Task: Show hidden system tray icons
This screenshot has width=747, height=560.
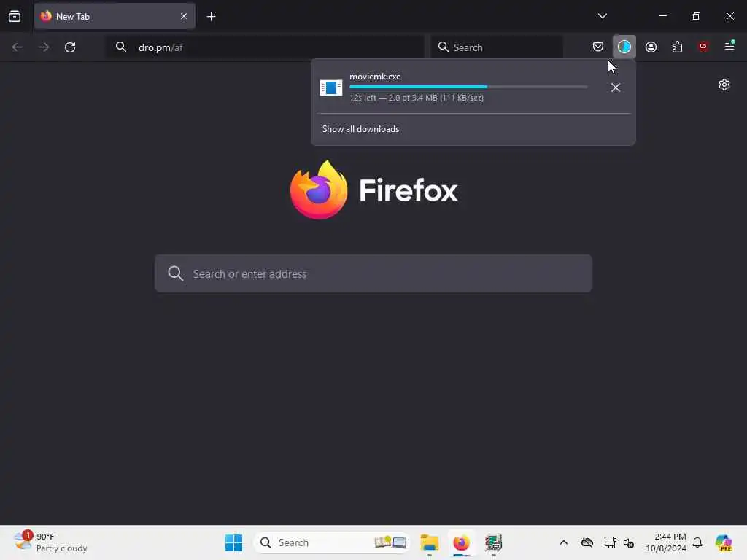Action: (x=564, y=542)
